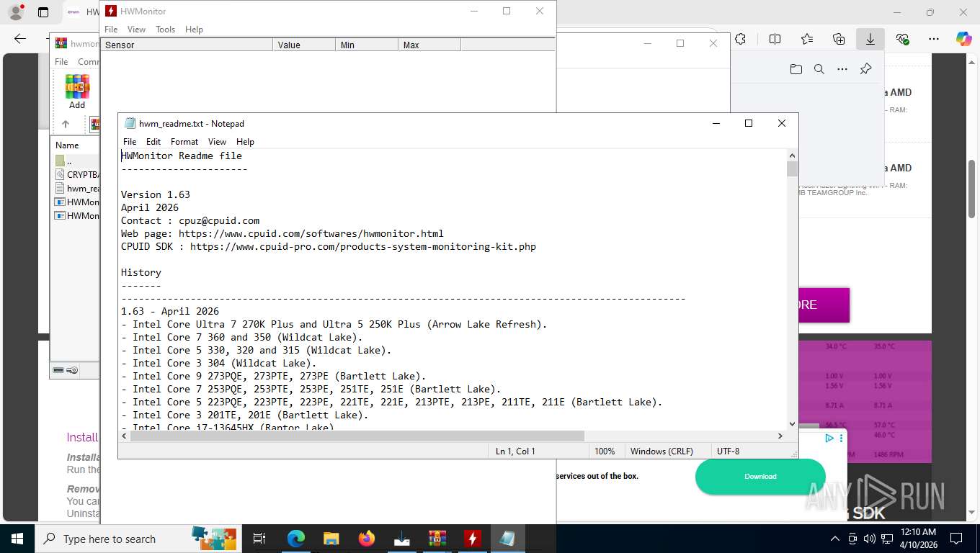Viewport: 980px width, 553px height.
Task: Open HWMonitor Tools menu
Action: tap(166, 30)
